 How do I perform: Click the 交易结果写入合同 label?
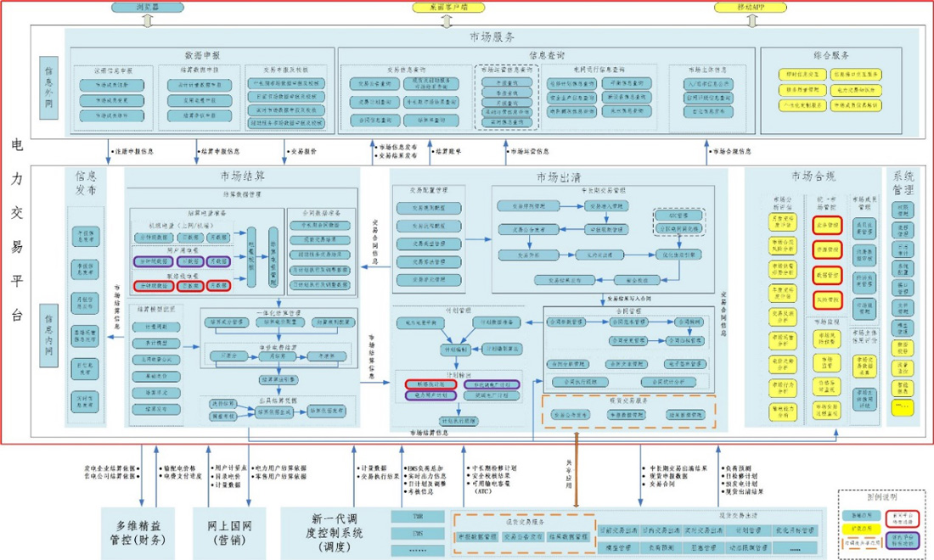click(627, 299)
